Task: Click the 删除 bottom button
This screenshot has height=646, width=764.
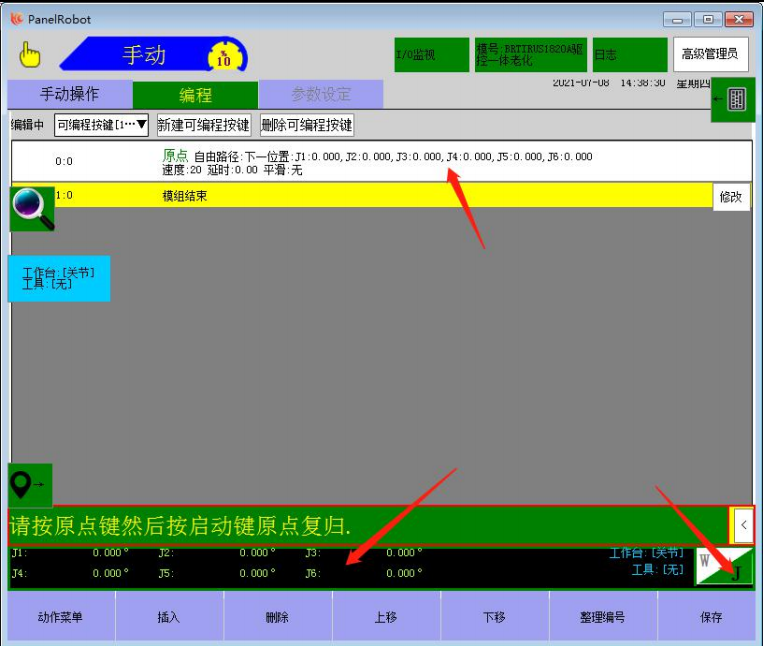Action: (278, 616)
